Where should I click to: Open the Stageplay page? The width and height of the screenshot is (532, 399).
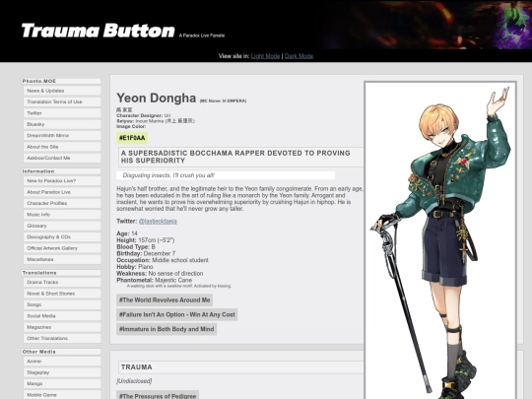(x=62, y=372)
